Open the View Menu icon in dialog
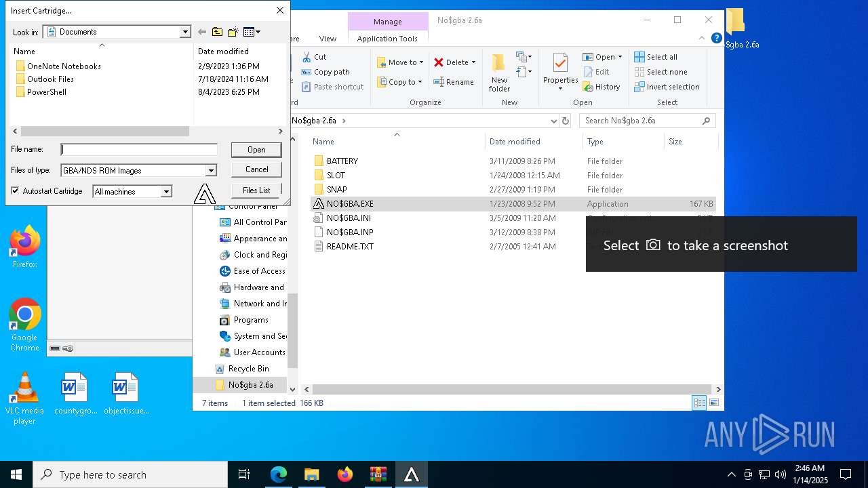 [252, 32]
